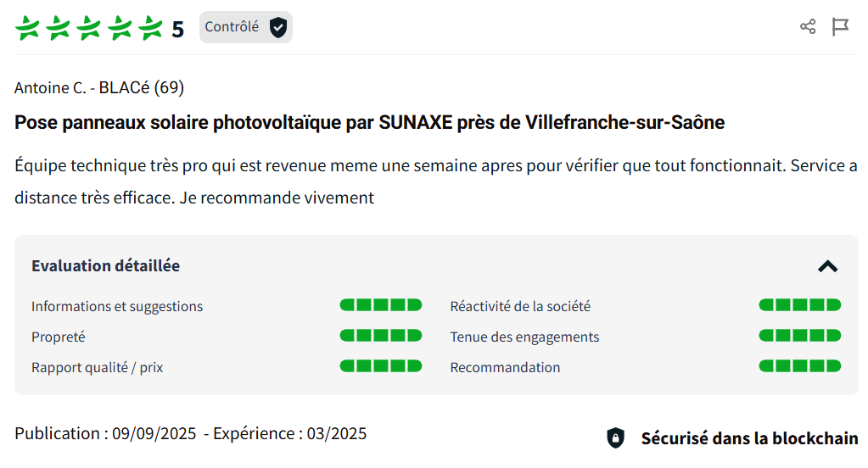This screenshot has width=868, height=468.
Task: Click the Propreté rating bar
Action: point(380,336)
